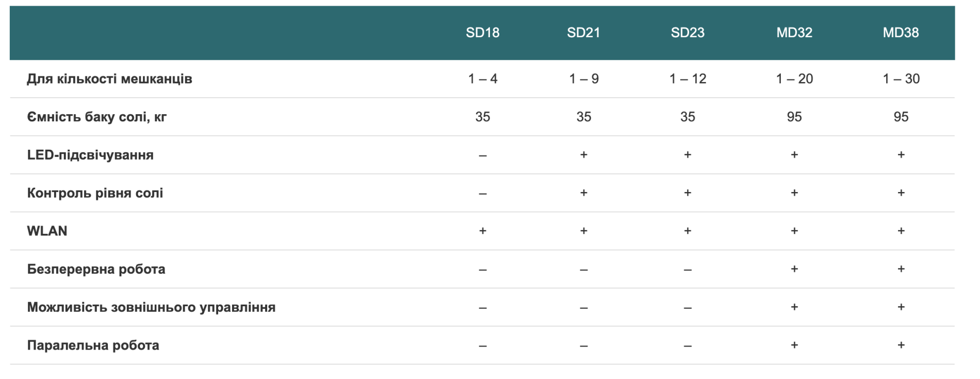Select the WLAN row label
980x379 pixels.
pos(47,231)
